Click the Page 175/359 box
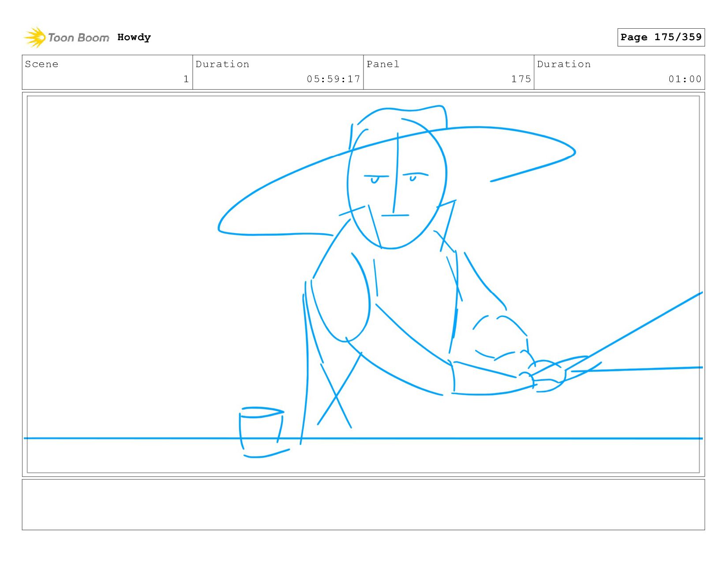 coord(661,37)
